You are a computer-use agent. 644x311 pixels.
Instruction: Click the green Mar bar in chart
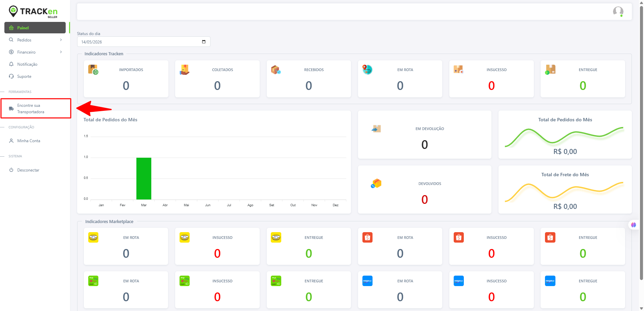pyautogui.click(x=144, y=179)
